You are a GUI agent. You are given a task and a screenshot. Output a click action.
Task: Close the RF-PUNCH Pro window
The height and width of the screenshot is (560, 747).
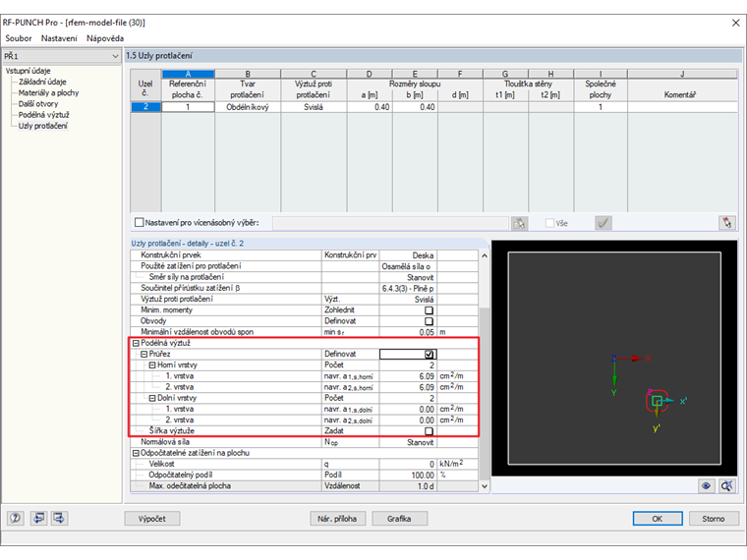point(735,23)
